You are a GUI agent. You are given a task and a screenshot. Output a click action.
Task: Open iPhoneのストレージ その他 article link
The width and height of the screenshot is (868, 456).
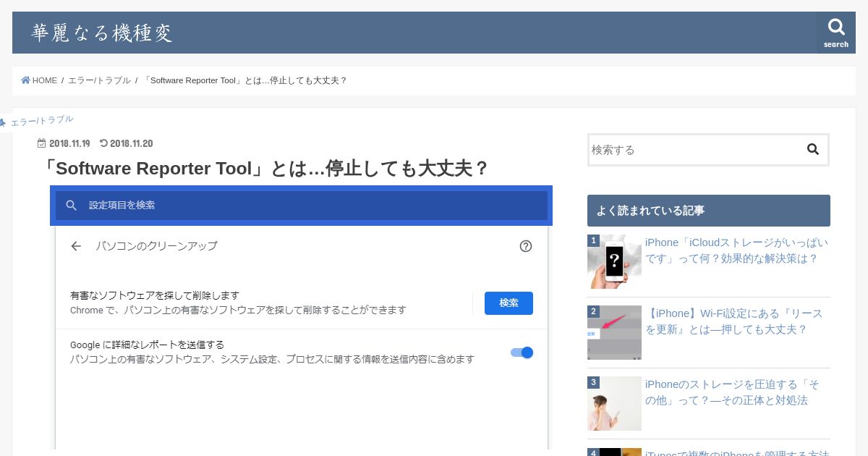(732, 392)
